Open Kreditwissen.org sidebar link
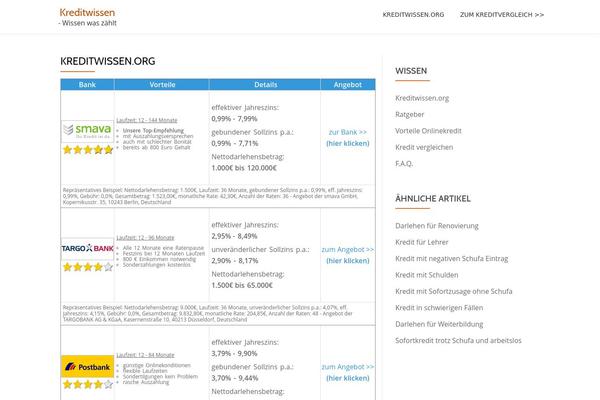The image size is (600, 400). point(422,98)
